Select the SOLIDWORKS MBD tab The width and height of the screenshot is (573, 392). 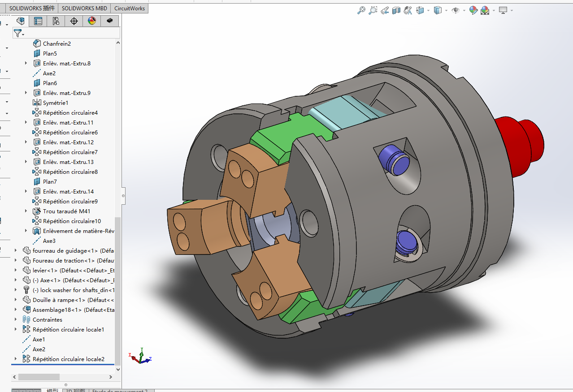click(84, 9)
